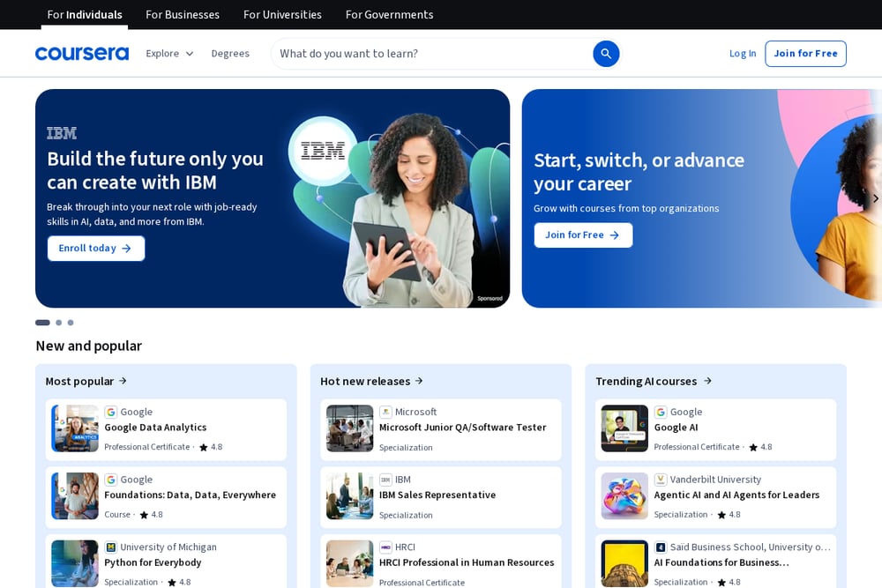Screen dimensions: 882x588
Task: Click the Vanderbilt University logo icon
Action: tap(661, 480)
